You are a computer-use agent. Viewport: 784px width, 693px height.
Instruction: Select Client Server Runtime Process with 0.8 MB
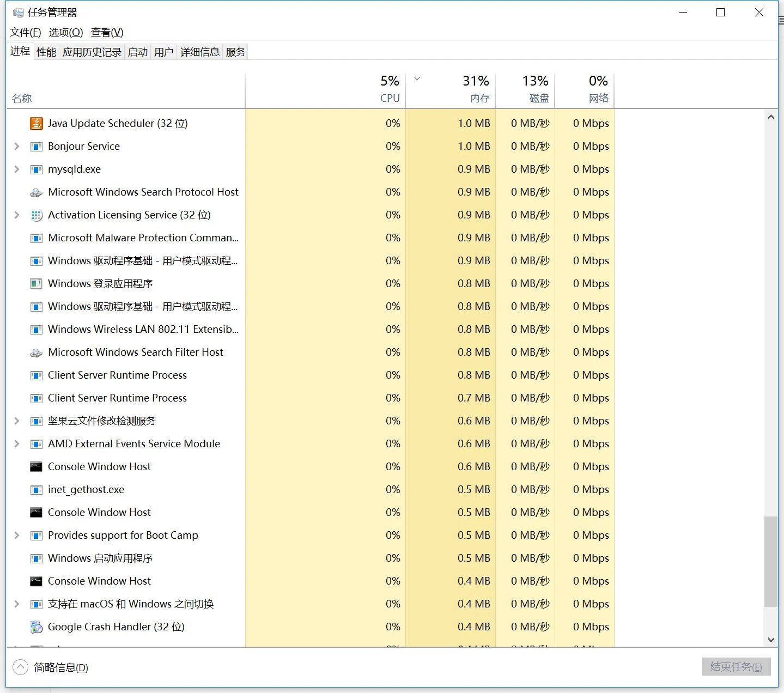point(311,375)
